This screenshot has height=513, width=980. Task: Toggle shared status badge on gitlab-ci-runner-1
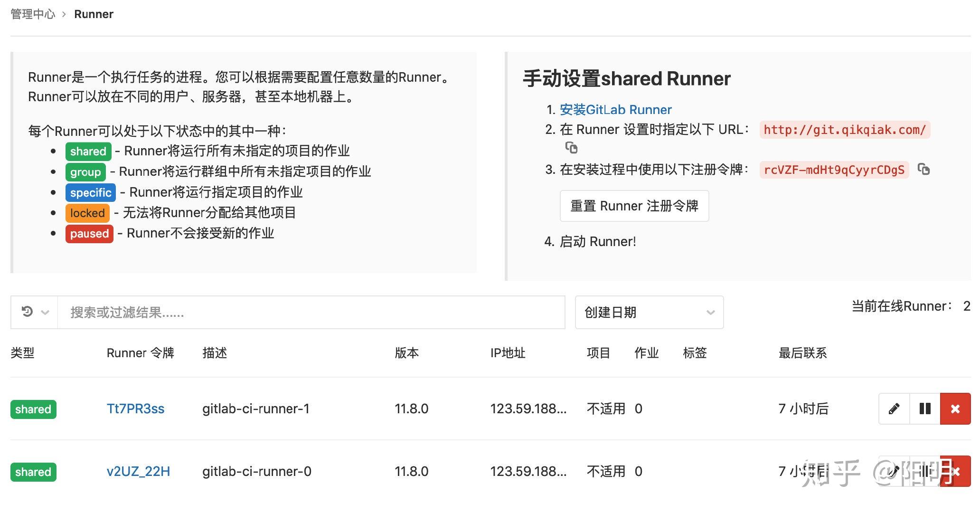click(x=33, y=409)
